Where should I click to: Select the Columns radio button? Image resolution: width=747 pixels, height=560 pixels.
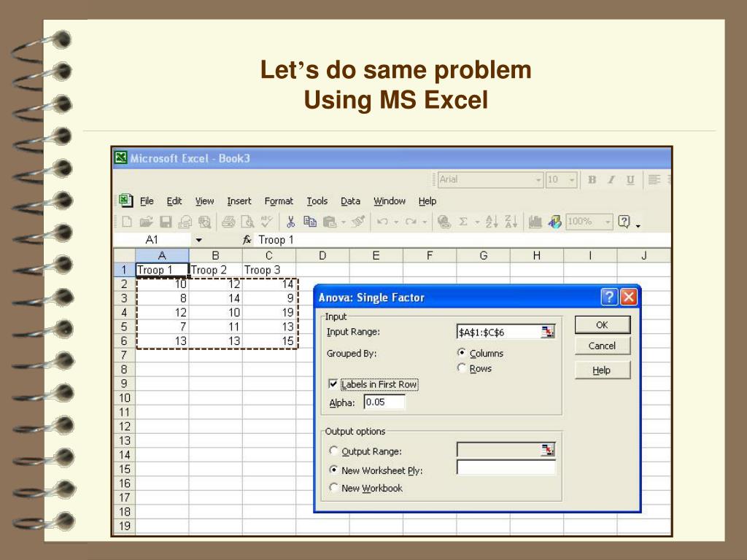point(461,353)
